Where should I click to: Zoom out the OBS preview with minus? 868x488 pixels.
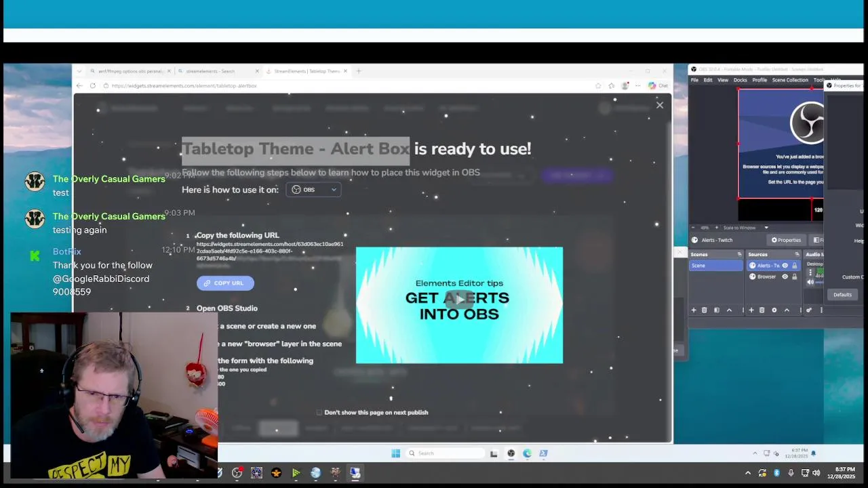point(693,228)
